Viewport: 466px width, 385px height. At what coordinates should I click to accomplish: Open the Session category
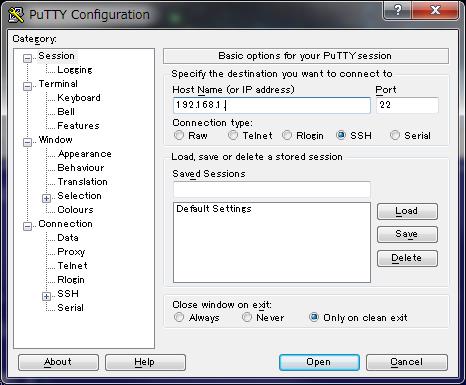coord(56,56)
